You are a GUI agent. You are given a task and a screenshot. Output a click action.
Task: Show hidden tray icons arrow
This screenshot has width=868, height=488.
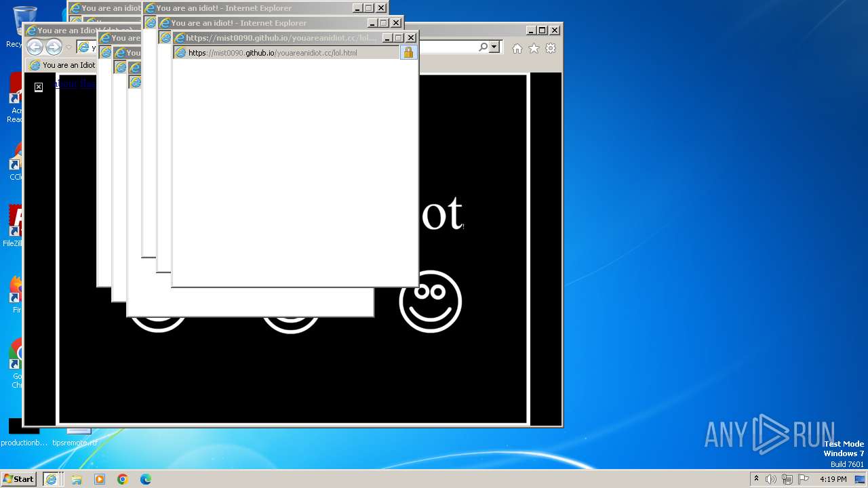pyautogui.click(x=756, y=479)
